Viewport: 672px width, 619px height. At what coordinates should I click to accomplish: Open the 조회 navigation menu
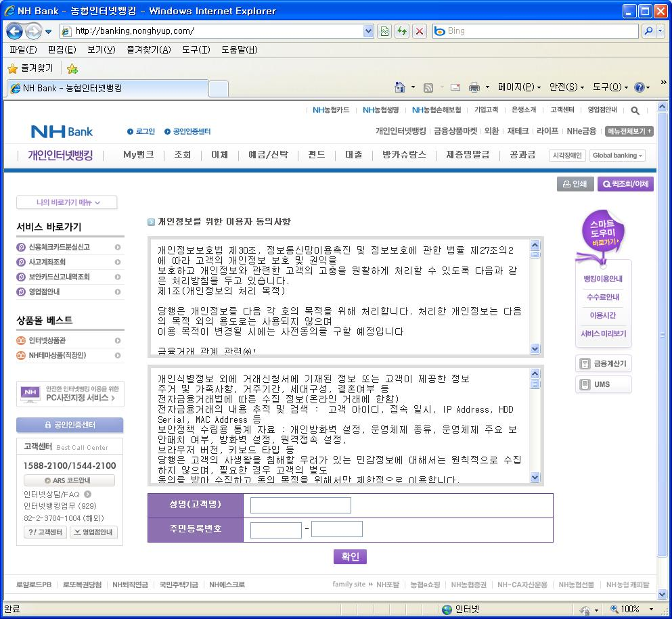click(x=183, y=155)
